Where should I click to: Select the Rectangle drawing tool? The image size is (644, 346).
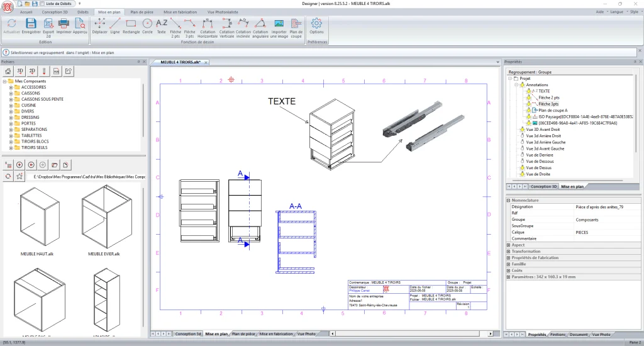[x=131, y=26]
